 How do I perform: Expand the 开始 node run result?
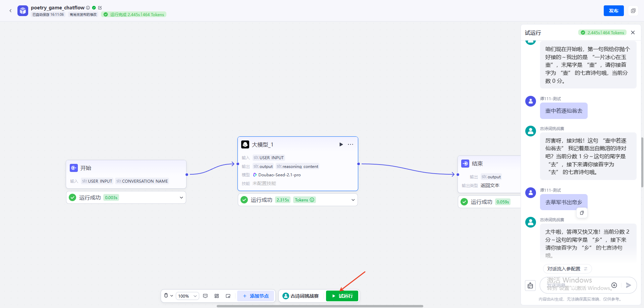181,197
